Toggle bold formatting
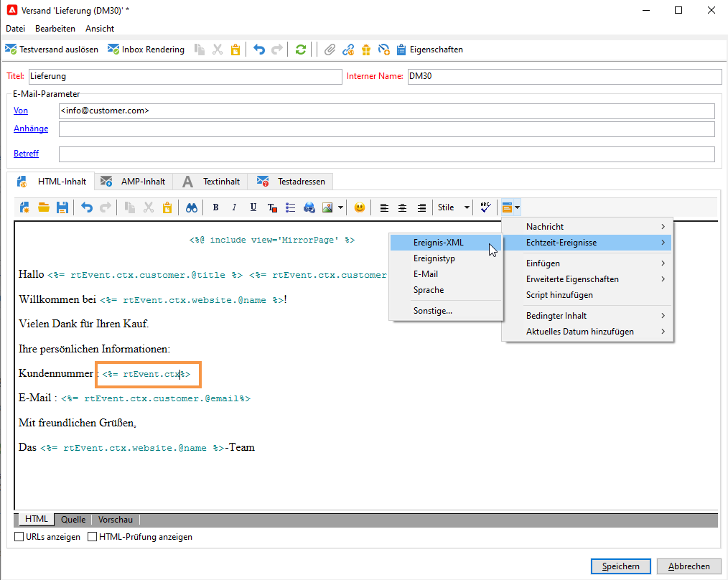Viewport: 728px width, 580px height. click(215, 207)
